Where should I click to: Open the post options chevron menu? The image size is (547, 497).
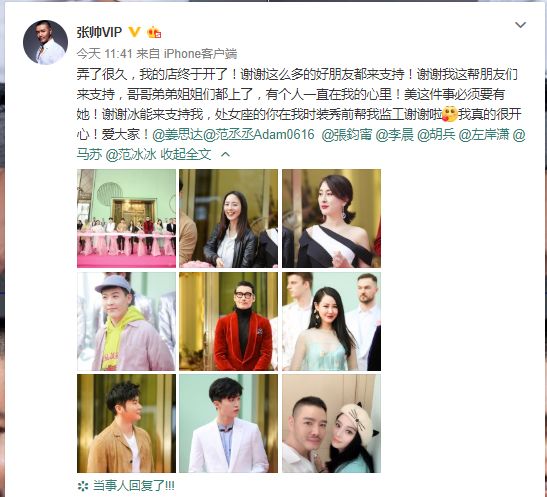(520, 25)
